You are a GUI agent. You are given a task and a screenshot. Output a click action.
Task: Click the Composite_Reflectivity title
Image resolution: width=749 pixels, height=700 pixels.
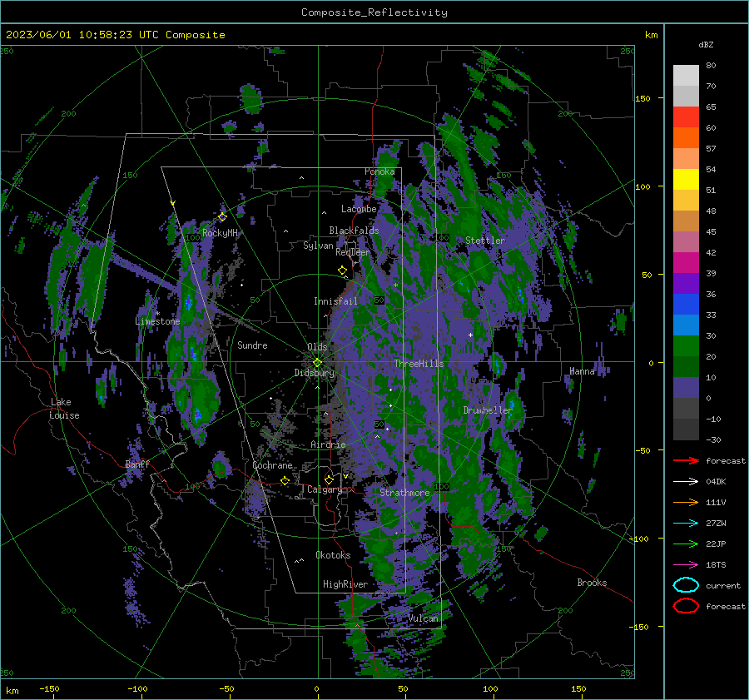tap(374, 12)
